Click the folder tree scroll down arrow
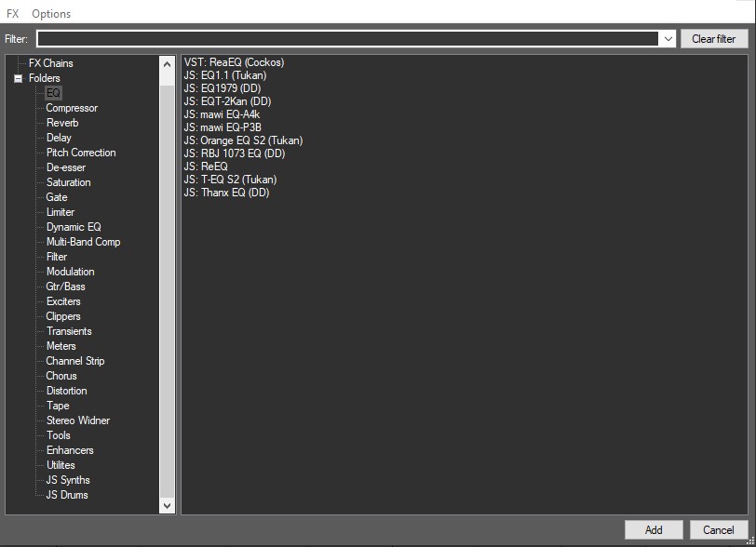 (x=167, y=505)
